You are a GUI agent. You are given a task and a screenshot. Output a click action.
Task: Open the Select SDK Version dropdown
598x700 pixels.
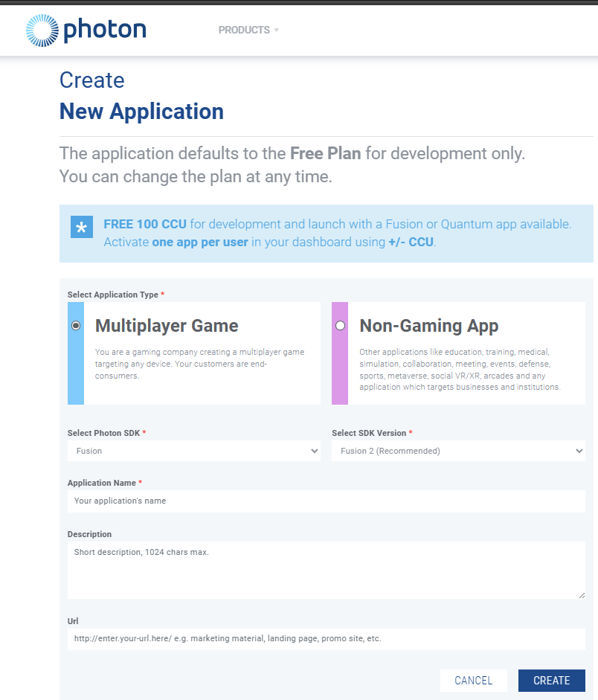pos(458,451)
